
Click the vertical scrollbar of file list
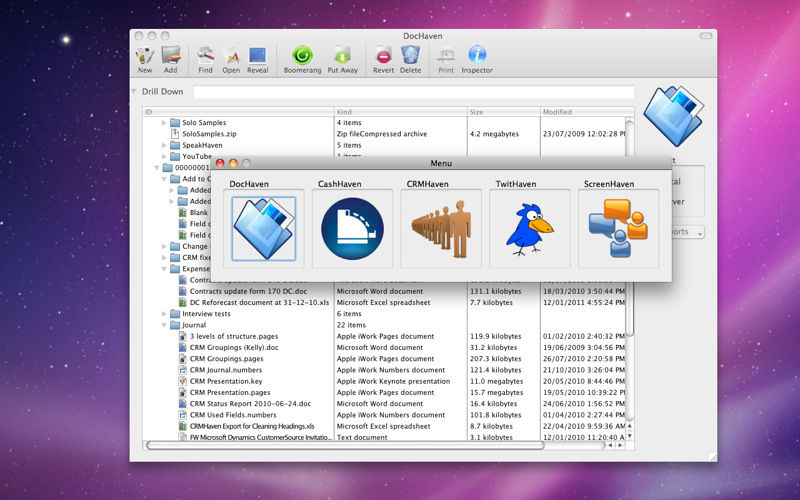(x=630, y=228)
